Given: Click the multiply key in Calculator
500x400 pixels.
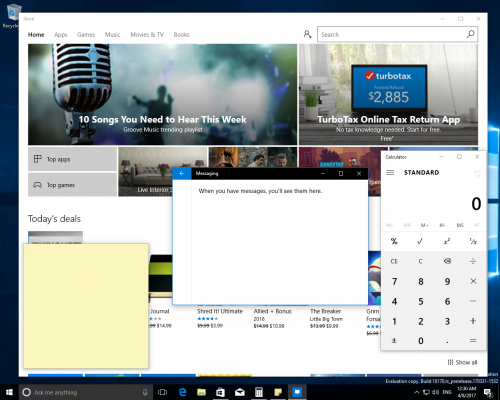Looking at the screenshot, I should point(473,281).
